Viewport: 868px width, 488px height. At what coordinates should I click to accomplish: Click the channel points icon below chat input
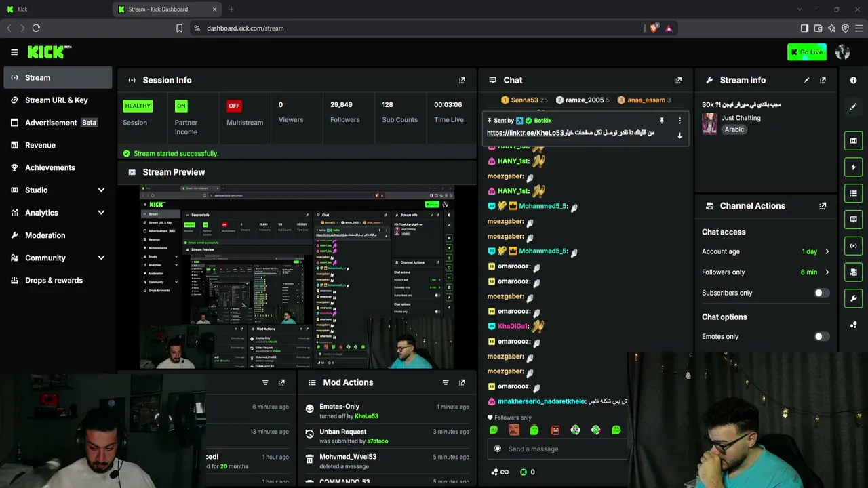click(x=495, y=472)
